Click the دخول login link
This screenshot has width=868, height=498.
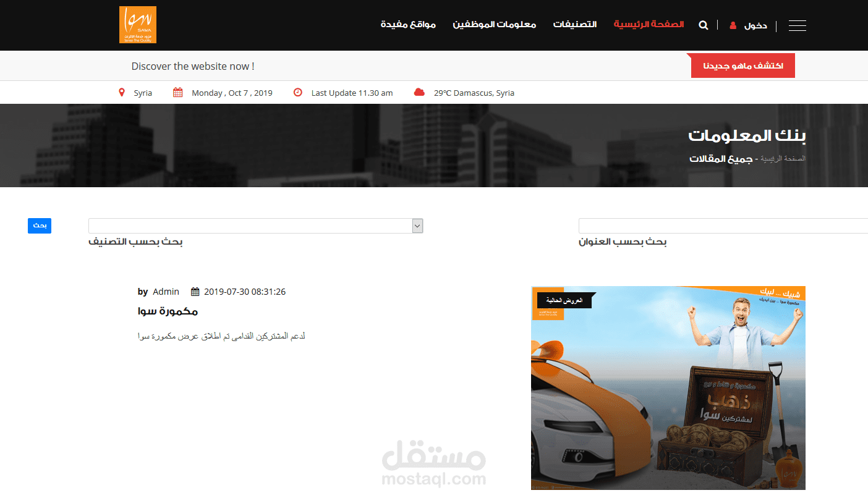pyautogui.click(x=755, y=25)
